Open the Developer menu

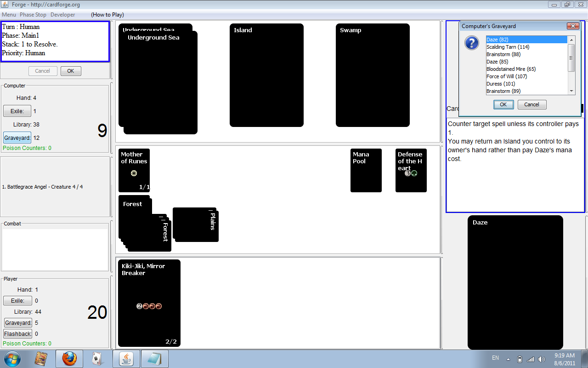click(x=63, y=15)
